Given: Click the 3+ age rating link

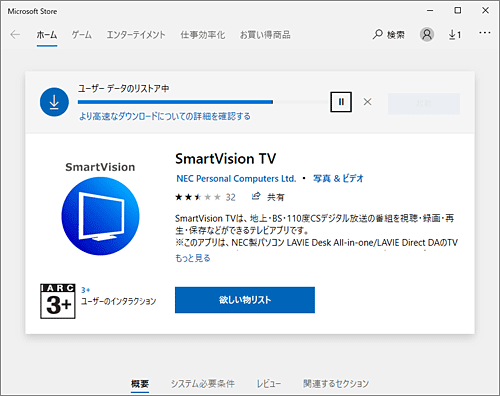Looking at the screenshot, I should click(x=85, y=290).
